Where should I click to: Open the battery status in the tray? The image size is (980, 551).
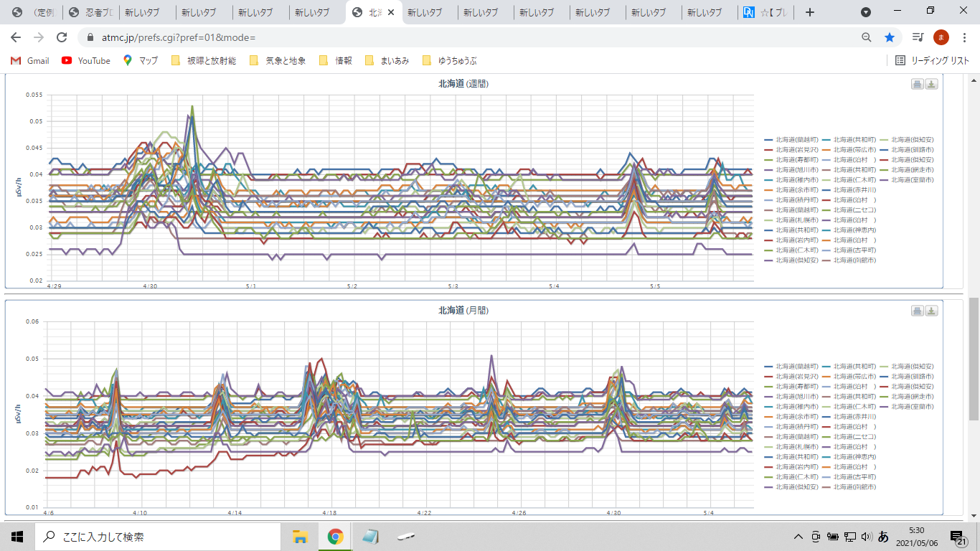pyautogui.click(x=833, y=537)
